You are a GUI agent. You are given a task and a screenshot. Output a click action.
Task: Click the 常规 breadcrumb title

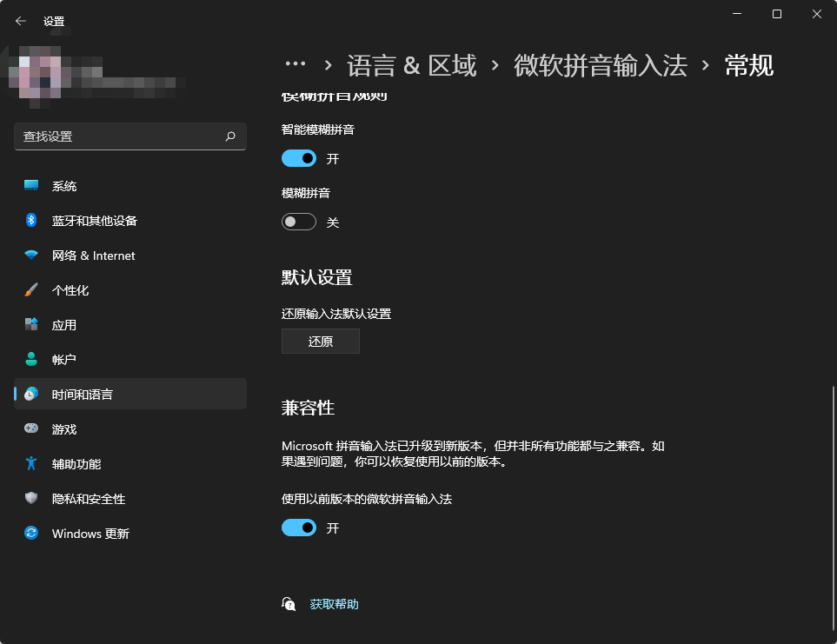pos(749,66)
